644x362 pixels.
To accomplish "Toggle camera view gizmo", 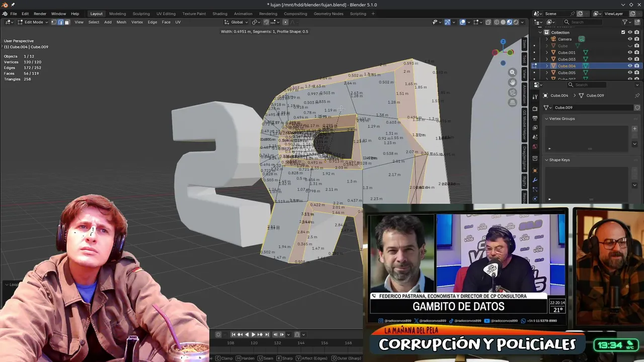I will (512, 93).
